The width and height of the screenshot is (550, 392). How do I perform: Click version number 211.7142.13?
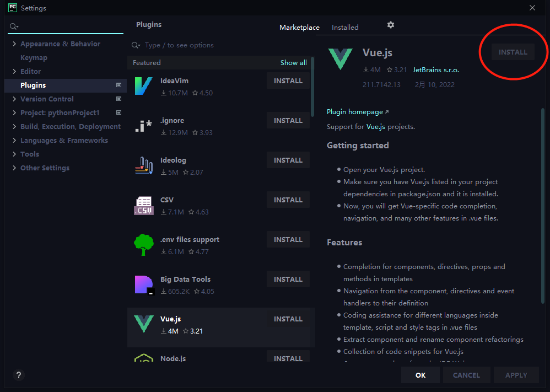tap(381, 84)
